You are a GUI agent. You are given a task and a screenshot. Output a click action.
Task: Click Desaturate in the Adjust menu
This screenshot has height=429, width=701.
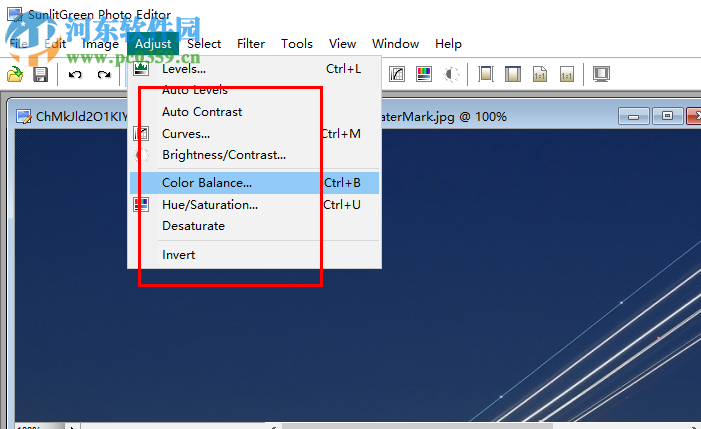coord(254,226)
